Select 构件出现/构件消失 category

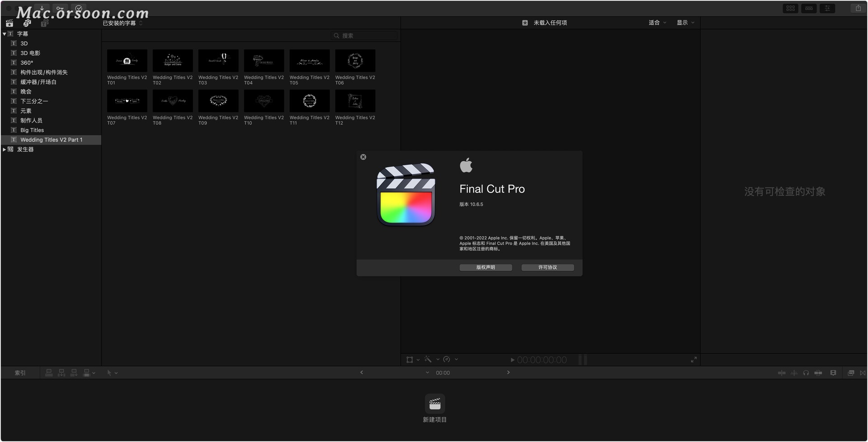51,72
